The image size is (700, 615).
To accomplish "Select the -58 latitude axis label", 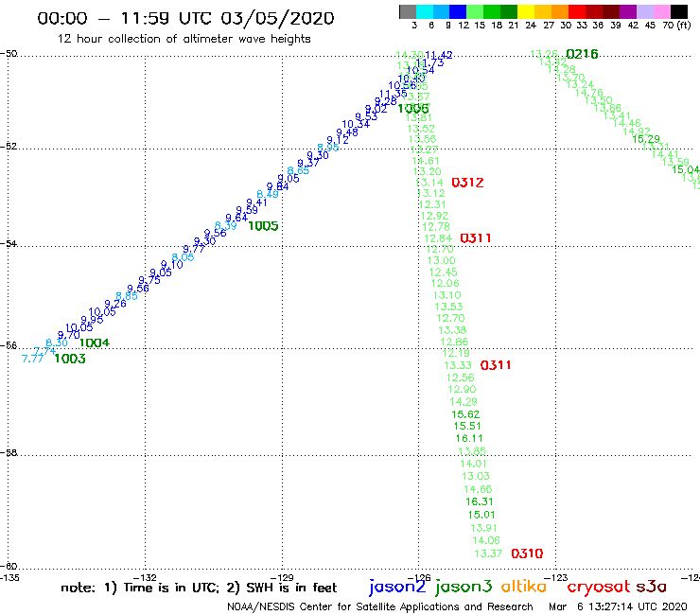I will [x=9, y=452].
